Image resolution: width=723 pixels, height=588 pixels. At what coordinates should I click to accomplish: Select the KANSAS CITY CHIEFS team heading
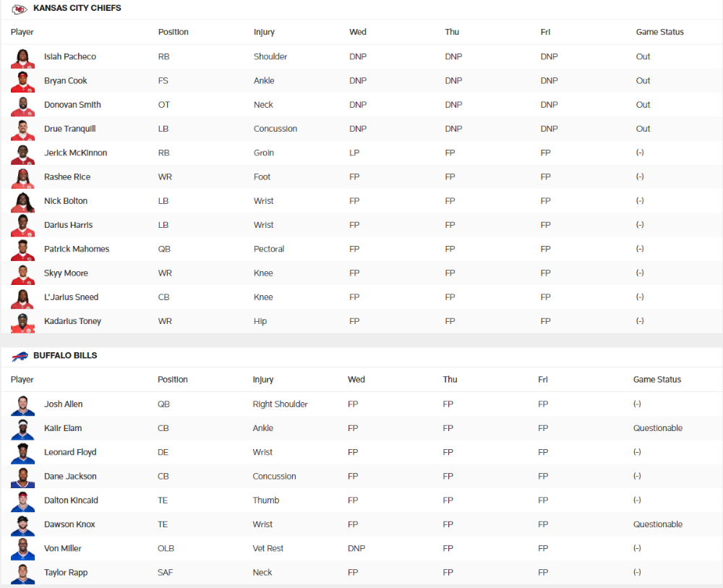coord(77,8)
